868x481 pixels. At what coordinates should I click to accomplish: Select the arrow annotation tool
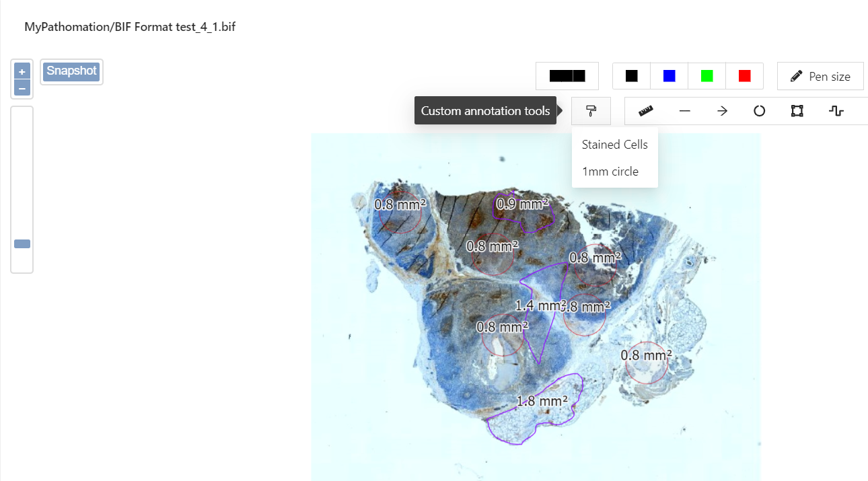pos(723,111)
